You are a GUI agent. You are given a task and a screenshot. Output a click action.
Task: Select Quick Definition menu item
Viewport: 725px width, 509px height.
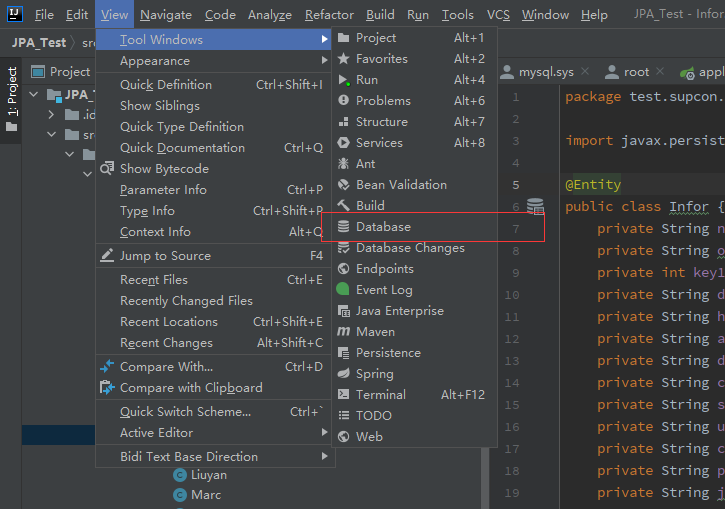[213, 85]
